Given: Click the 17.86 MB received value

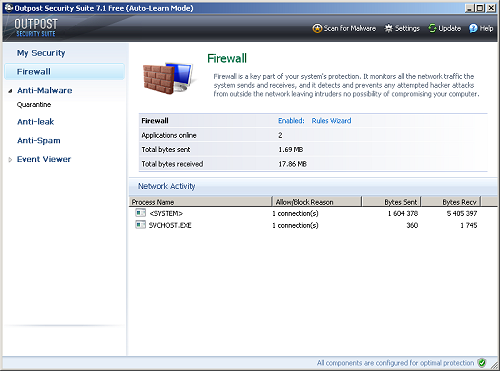Looking at the screenshot, I should pyautogui.click(x=292, y=164).
